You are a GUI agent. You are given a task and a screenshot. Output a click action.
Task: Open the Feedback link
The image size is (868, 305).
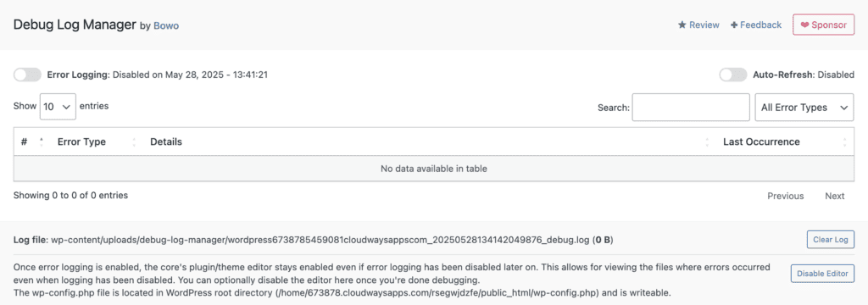[x=756, y=25]
